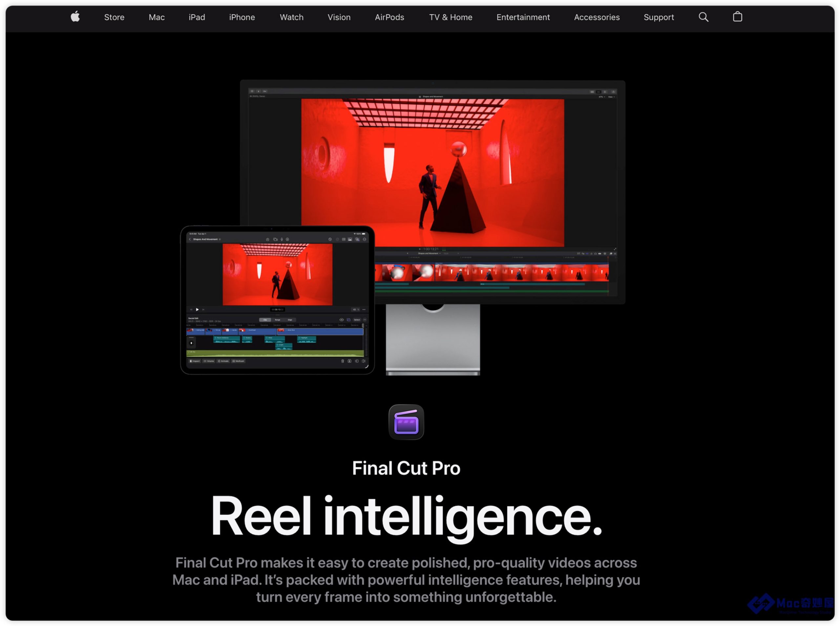Open the Mac menu in navigation bar
The height and width of the screenshot is (626, 840).
point(157,17)
